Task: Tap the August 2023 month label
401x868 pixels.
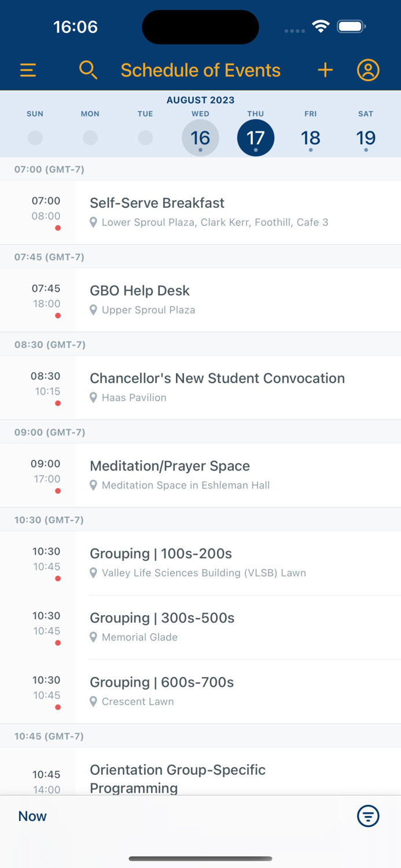Action: pos(200,100)
